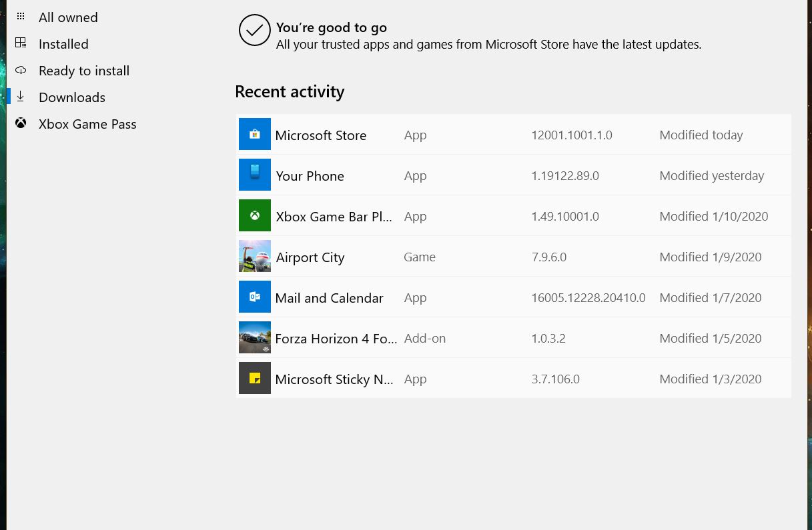Click the Microsoft Store app icon

click(255, 134)
